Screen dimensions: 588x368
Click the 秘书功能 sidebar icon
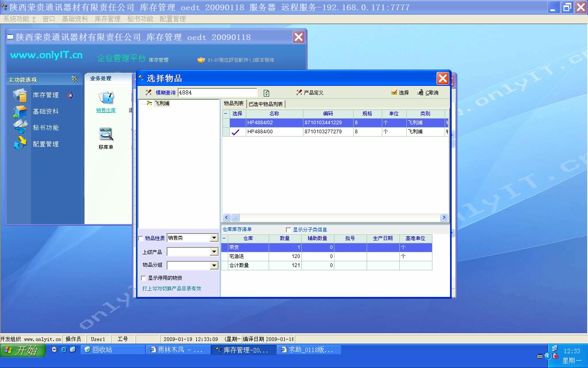coord(20,128)
